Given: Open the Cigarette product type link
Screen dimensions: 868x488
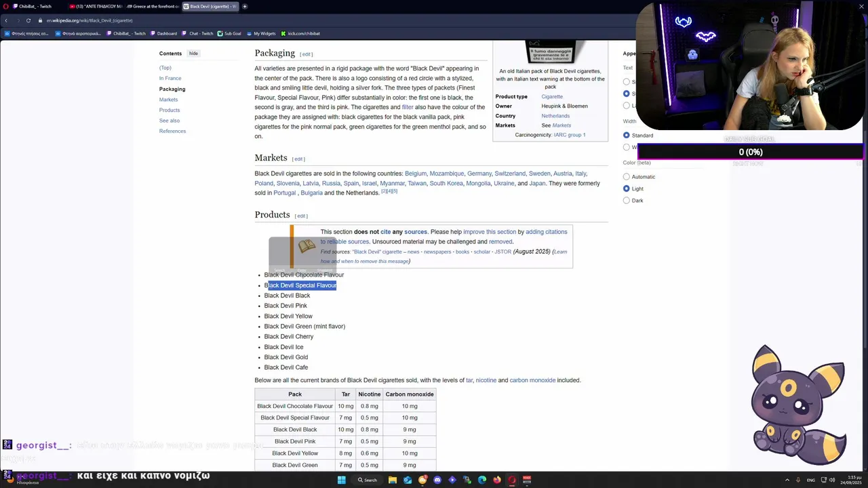Looking at the screenshot, I should pos(552,96).
